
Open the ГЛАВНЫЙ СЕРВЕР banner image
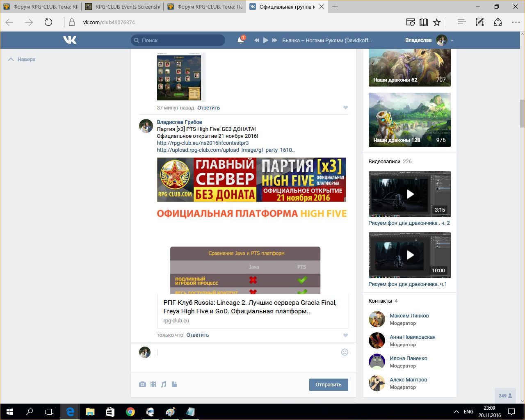[x=251, y=180]
